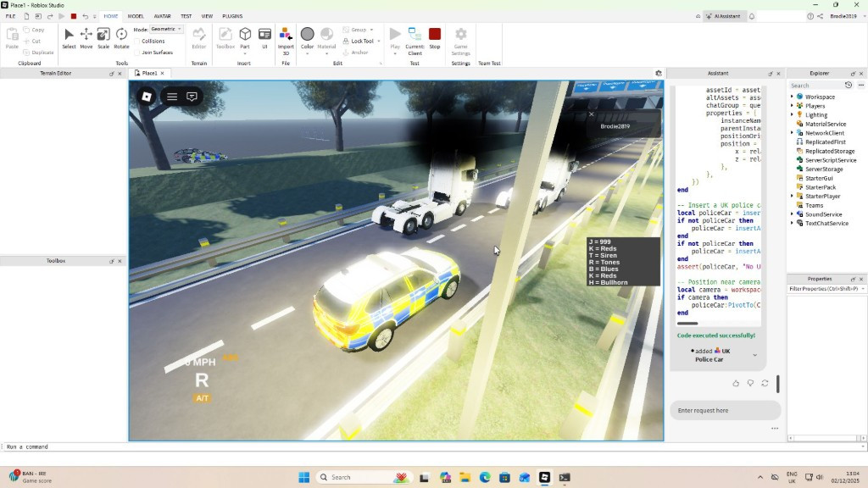This screenshot has width=868, height=488.
Task: Select ServerScriptService in Explorer
Action: 830,160
